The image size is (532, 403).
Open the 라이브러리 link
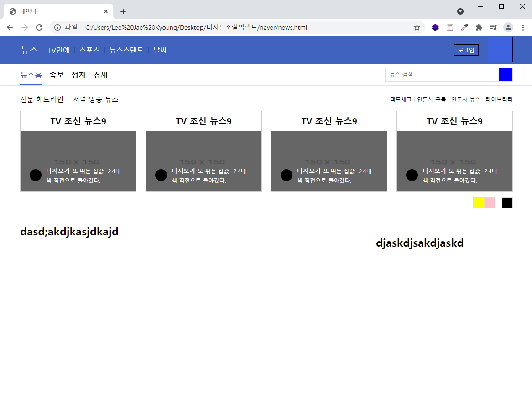click(x=499, y=99)
